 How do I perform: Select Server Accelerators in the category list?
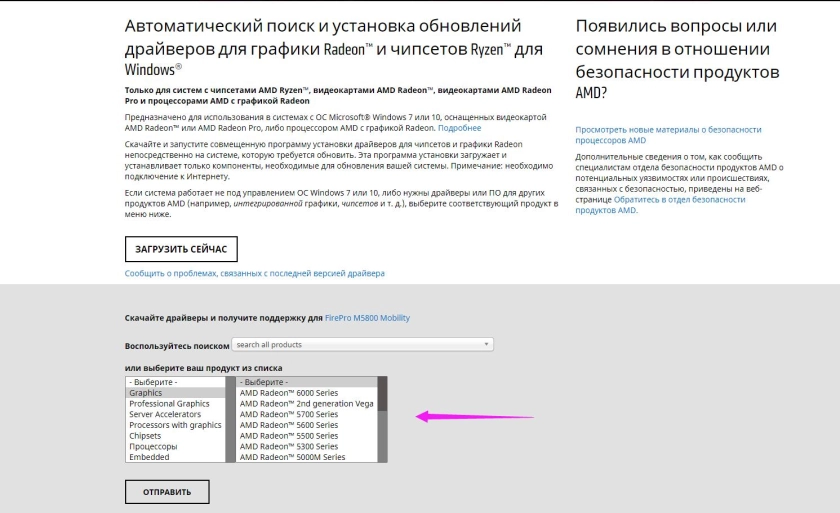click(176, 414)
